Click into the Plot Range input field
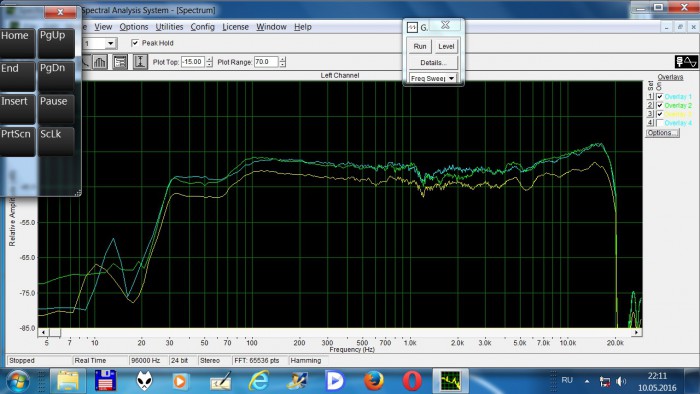The image size is (700, 394). click(x=266, y=62)
